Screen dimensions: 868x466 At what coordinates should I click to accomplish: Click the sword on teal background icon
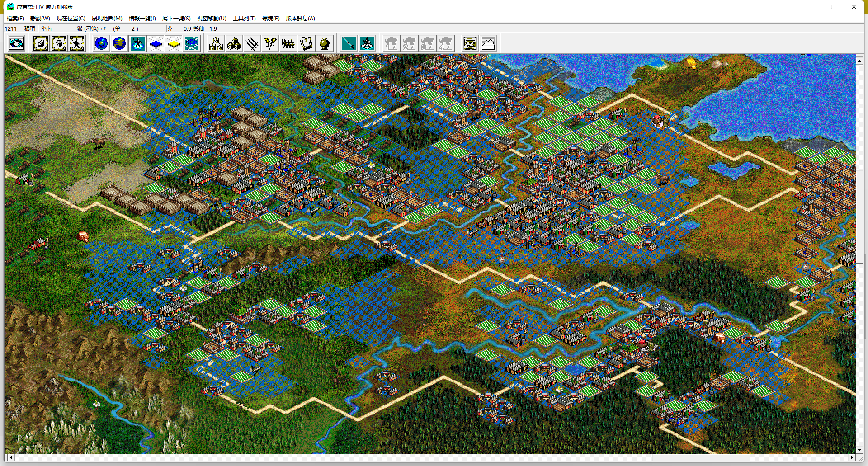click(349, 44)
